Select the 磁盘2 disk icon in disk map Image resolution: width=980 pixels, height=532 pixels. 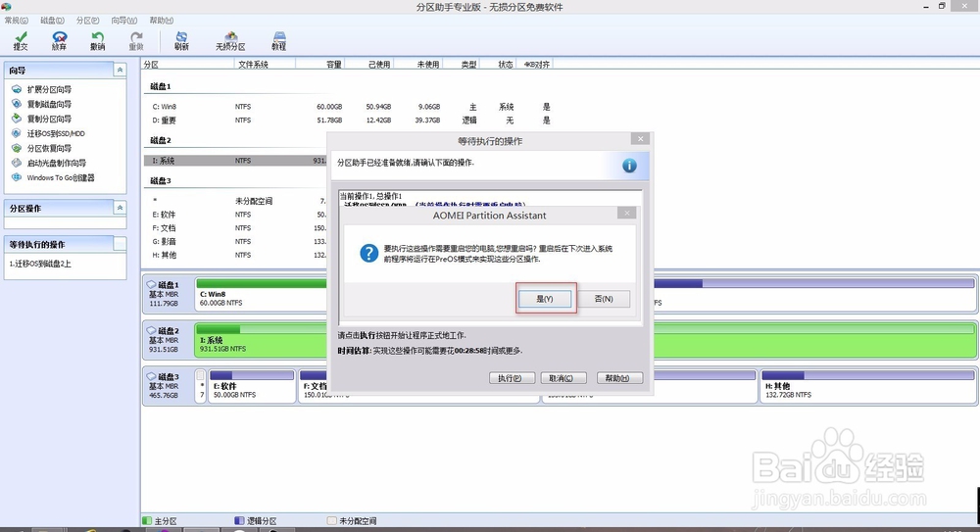(151, 331)
